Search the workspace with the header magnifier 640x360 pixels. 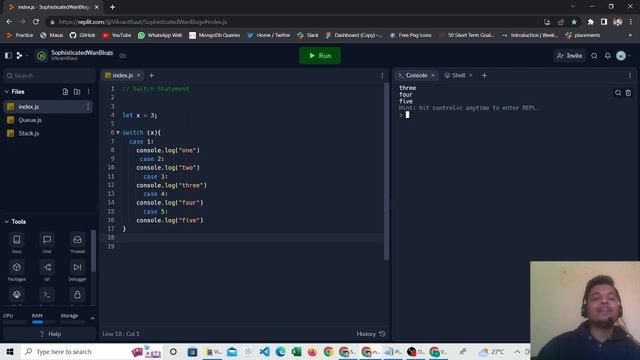pyautogui.click(x=594, y=56)
